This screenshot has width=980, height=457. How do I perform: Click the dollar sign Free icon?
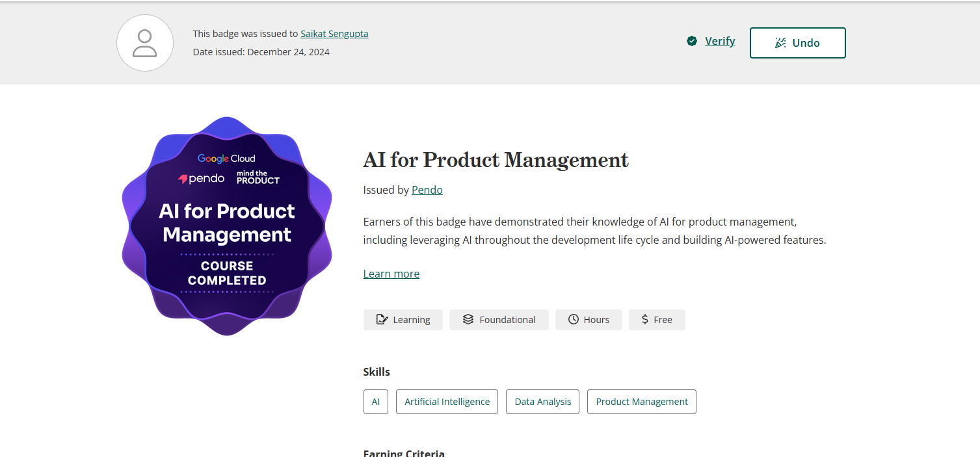tap(644, 320)
